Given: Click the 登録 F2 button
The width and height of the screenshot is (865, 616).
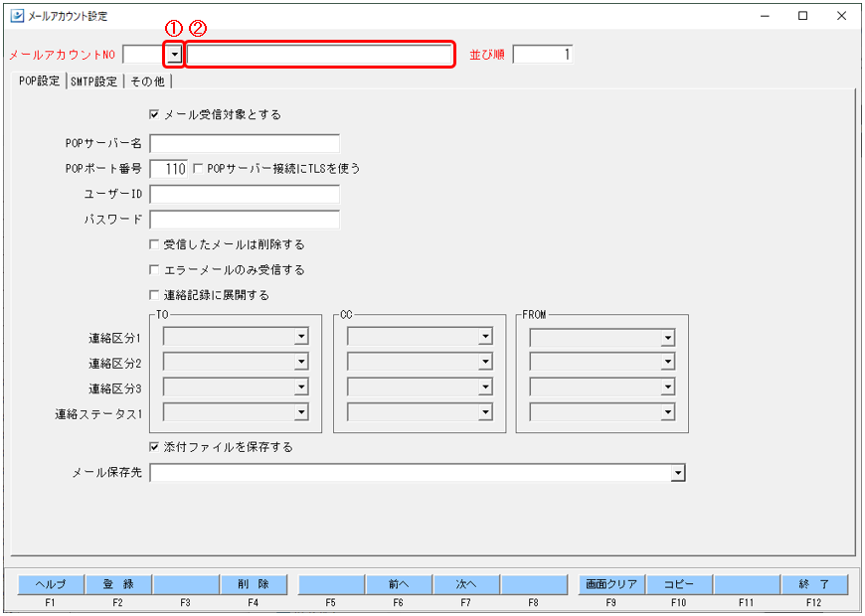Looking at the screenshot, I should click(118, 584).
